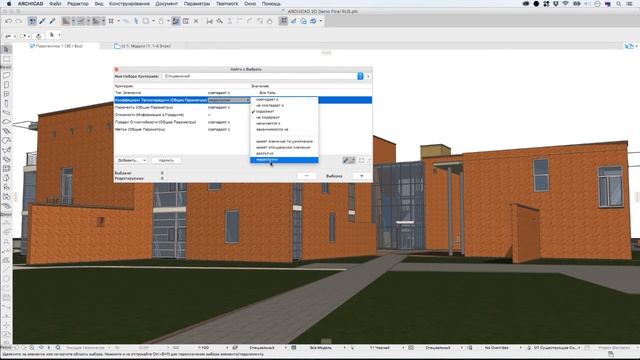Open the criteria set name dropdown
This screenshot has height=360, width=640.
[360, 76]
